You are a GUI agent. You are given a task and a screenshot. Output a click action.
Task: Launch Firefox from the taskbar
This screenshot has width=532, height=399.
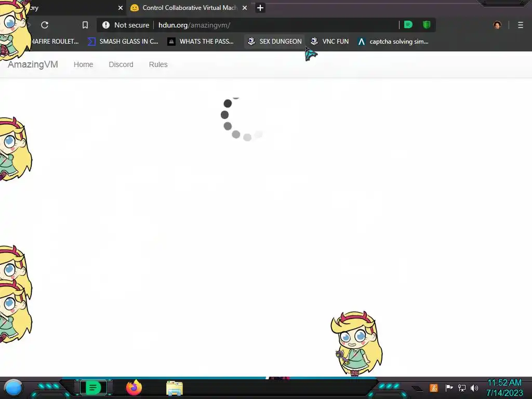[134, 388]
